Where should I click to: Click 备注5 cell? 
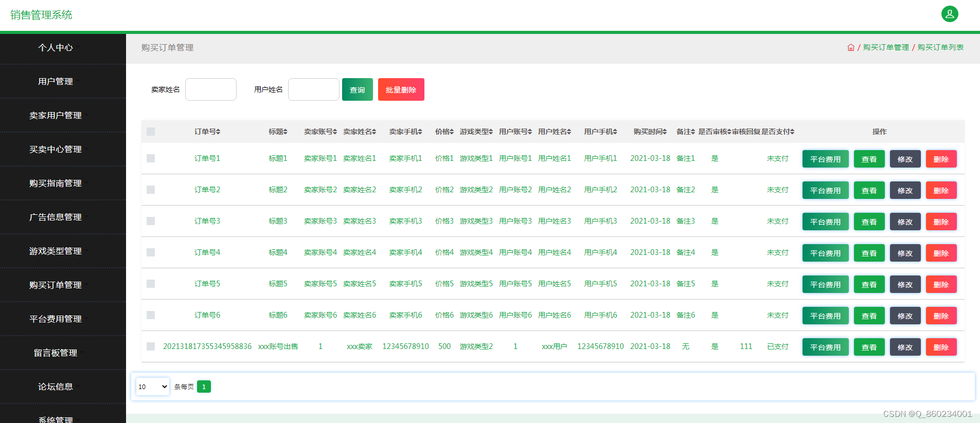(x=686, y=284)
